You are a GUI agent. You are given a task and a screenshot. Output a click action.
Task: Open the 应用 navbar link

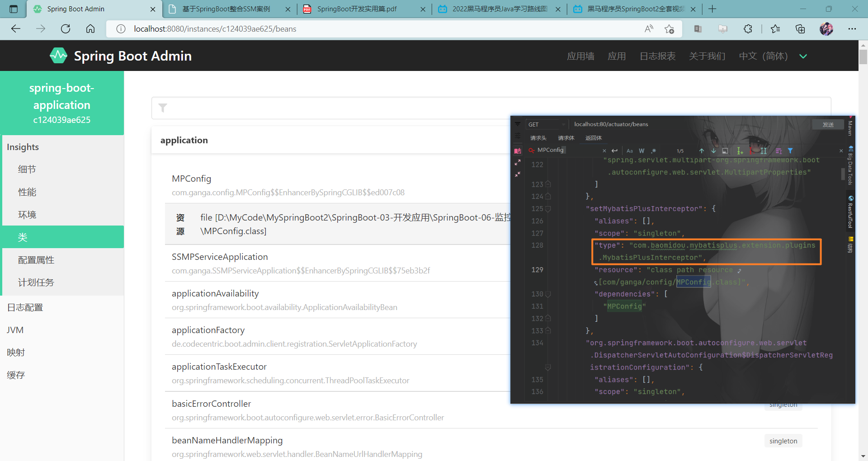[617, 56]
